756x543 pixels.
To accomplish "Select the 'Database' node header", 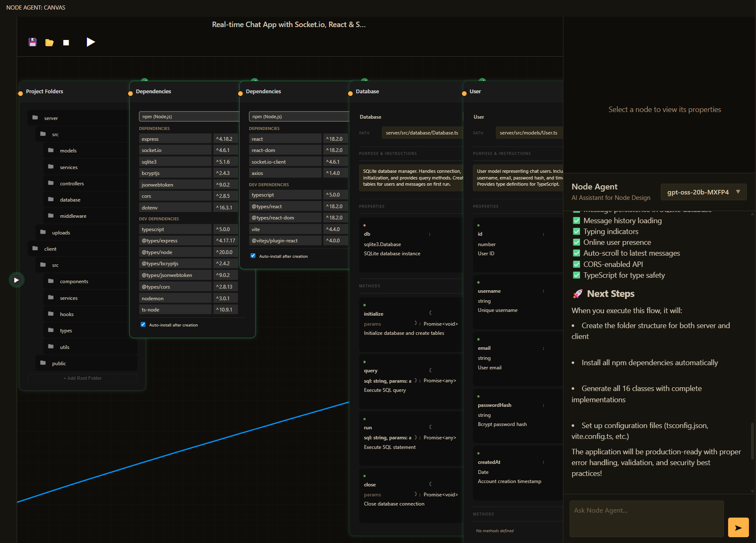I will click(367, 91).
